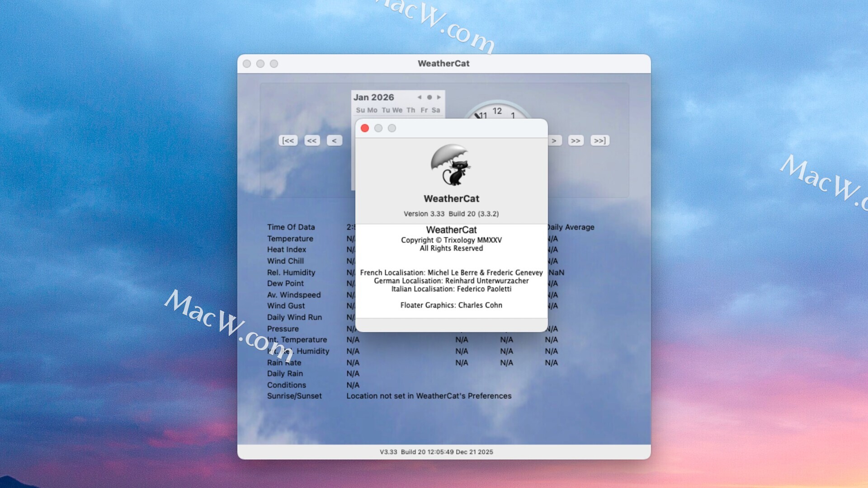
Task: Click the About dialog zoom button
Action: [392, 128]
